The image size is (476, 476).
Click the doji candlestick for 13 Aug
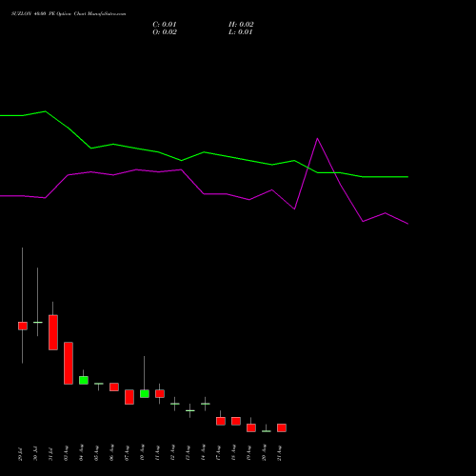[190, 410]
